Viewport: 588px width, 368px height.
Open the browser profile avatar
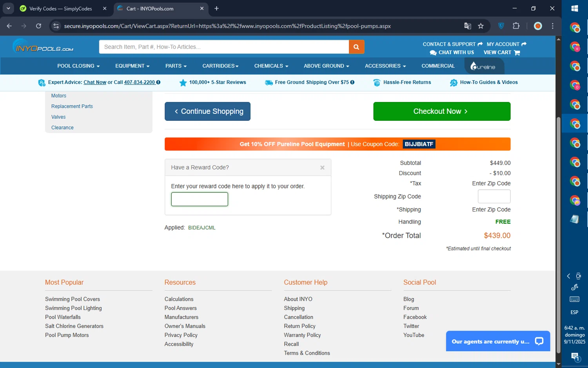tap(538, 26)
